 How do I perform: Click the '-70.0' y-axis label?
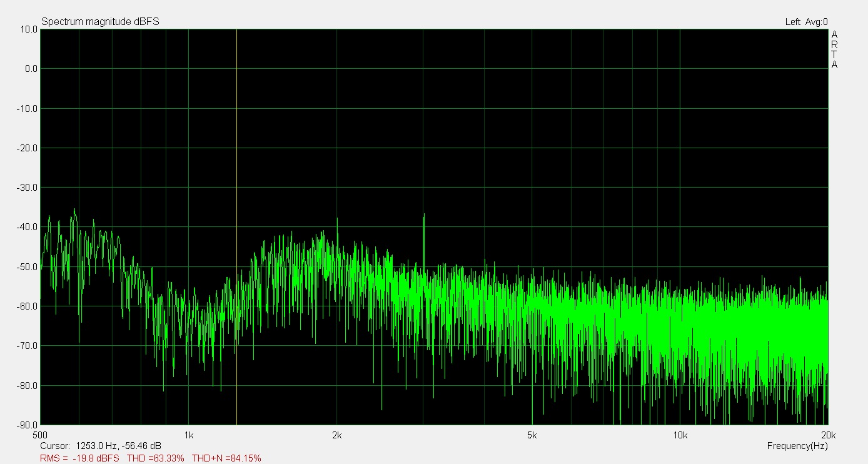point(26,346)
